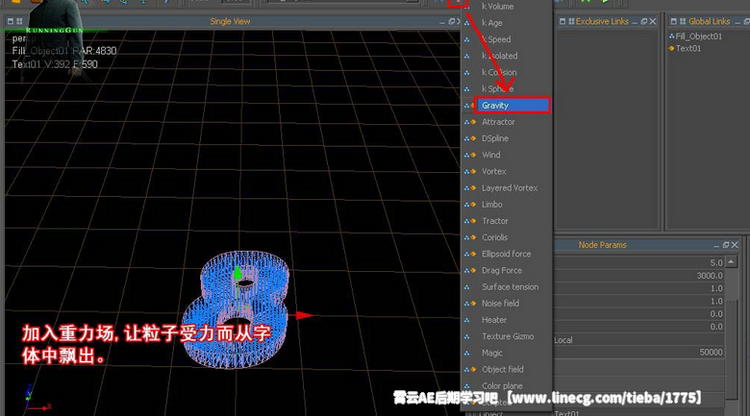Add a Surface tension daemon

tap(510, 287)
